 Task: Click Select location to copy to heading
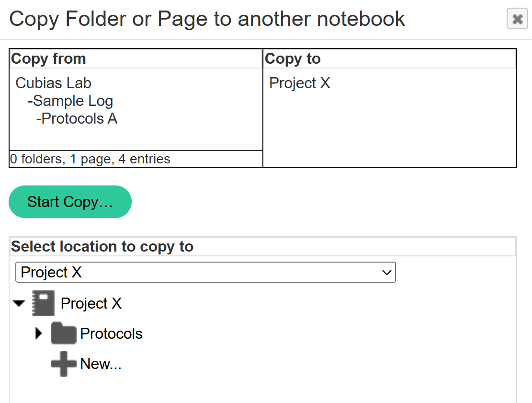pyautogui.click(x=102, y=246)
